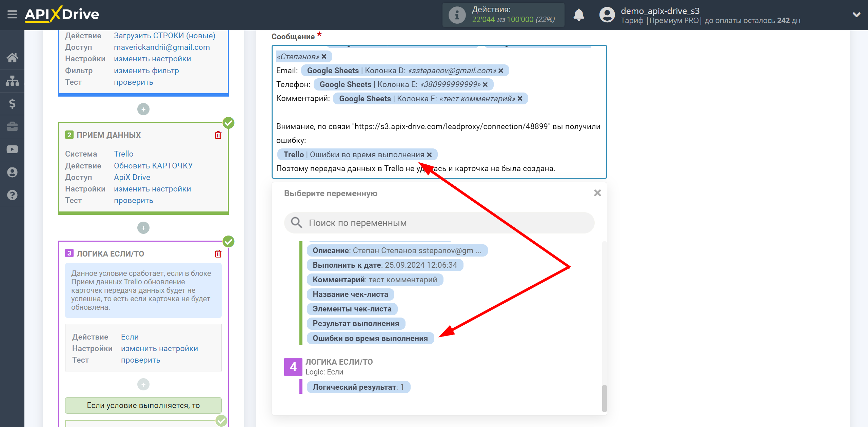Viewport: 868px width, 427px height.
Task: Click проверить in ПРИЕМ ДАННЫХ block
Action: click(133, 200)
